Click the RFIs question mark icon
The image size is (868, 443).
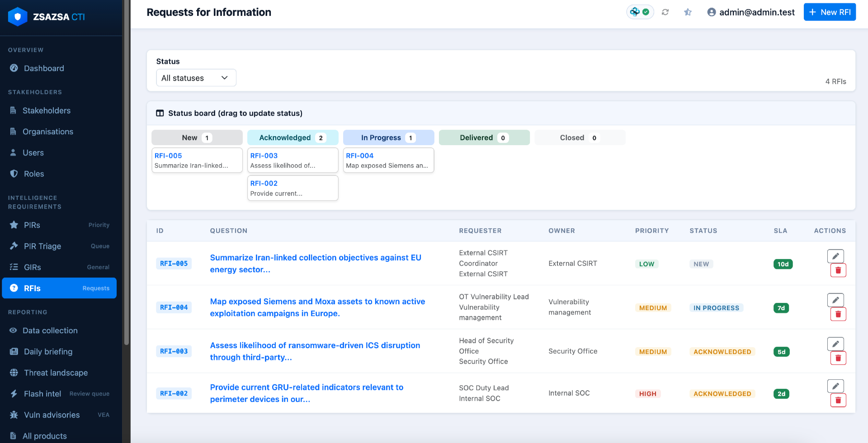(14, 288)
